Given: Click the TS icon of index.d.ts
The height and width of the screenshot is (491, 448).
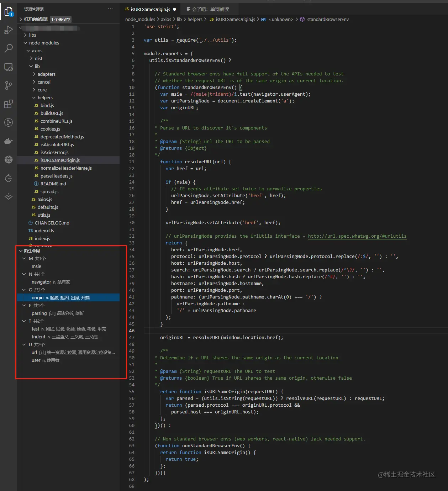Looking at the screenshot, I should click(31, 231).
